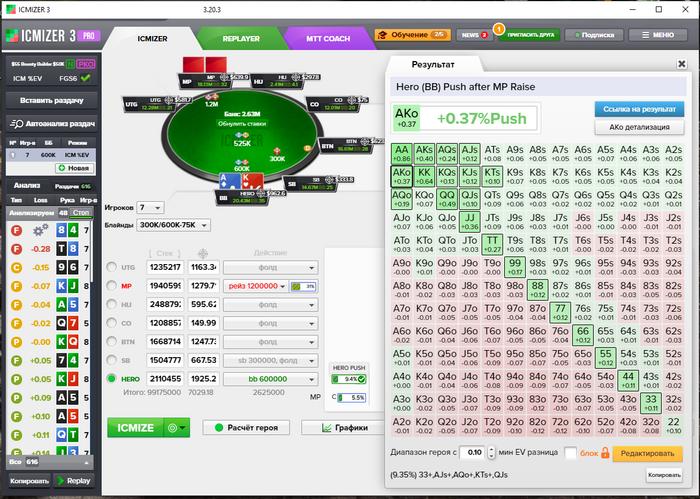Click Вставить раздачу button
Viewport: 700px width, 499px height.
pyautogui.click(x=52, y=100)
